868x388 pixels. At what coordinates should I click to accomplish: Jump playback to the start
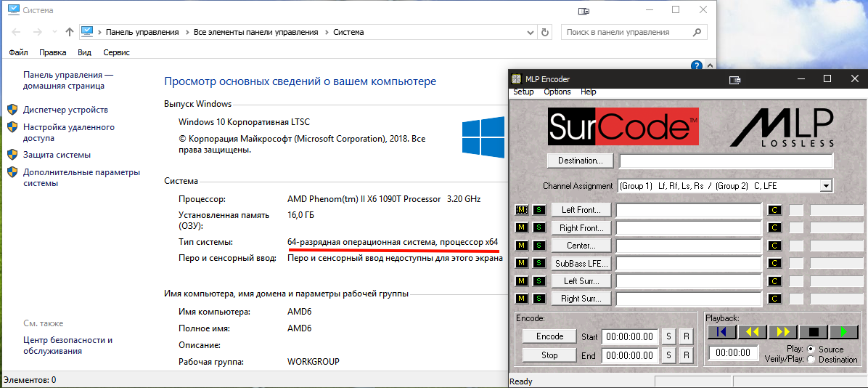point(722,332)
